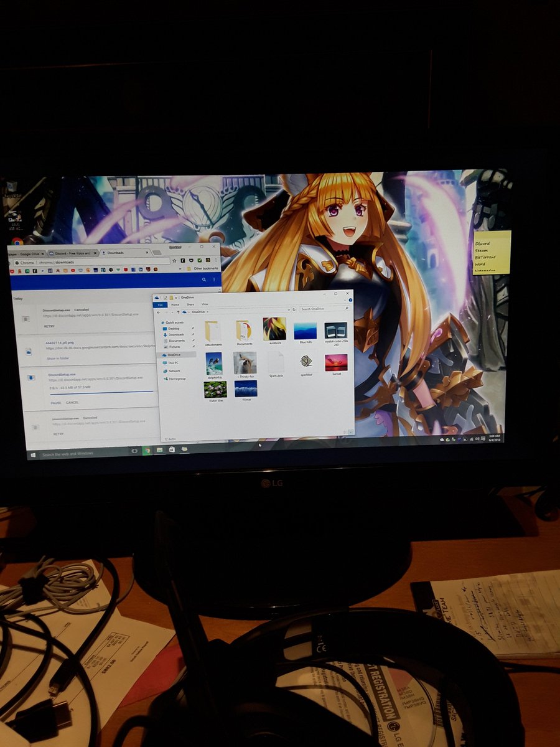Open Chrome's three-dot menu
Screen dimensions: 560x747
coord(217,261)
